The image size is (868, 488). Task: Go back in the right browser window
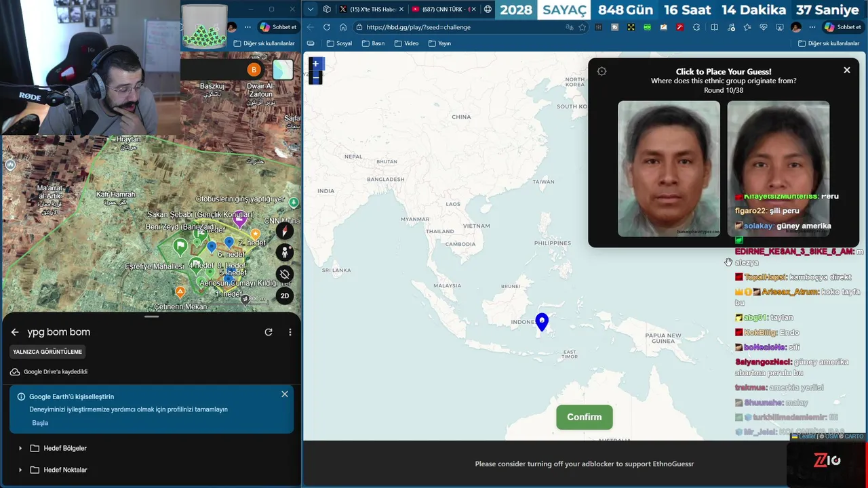310,27
